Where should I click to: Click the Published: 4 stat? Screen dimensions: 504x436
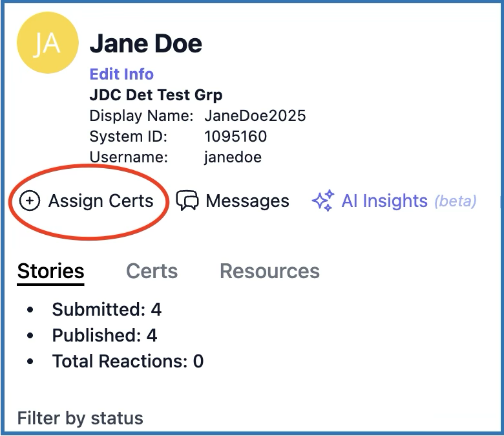[105, 335]
